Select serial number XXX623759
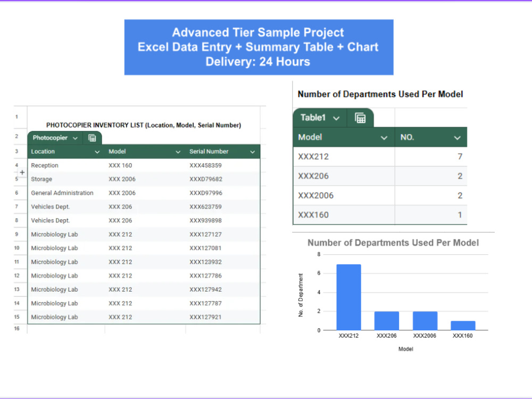This screenshot has height=399, width=532. 223,207
